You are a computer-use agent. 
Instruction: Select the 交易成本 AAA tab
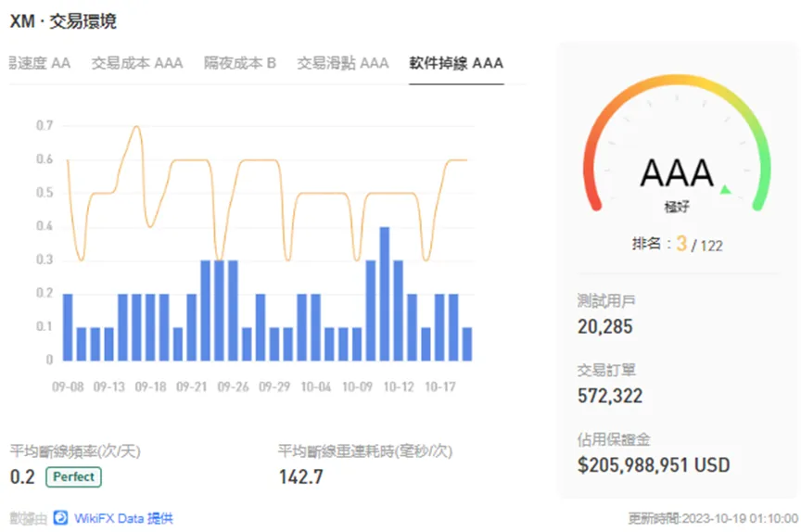coord(137,63)
